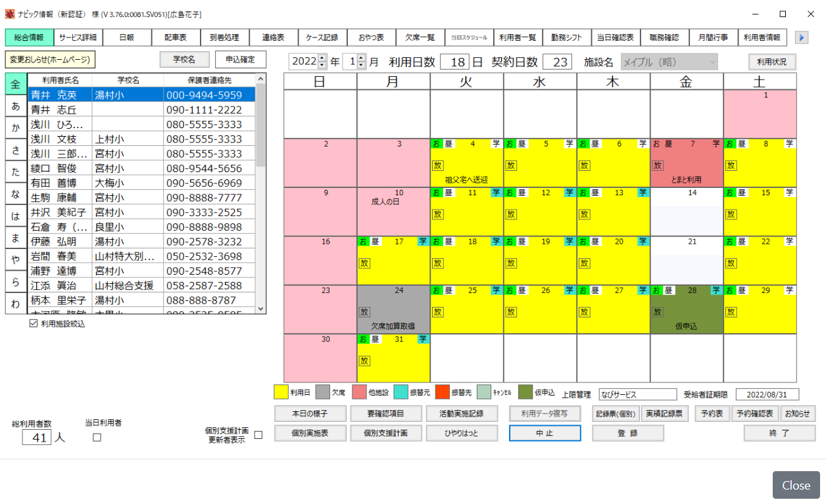This screenshot has width=826, height=504.
Task: Check the 当日利用者 checkbox
Action: coord(97,438)
